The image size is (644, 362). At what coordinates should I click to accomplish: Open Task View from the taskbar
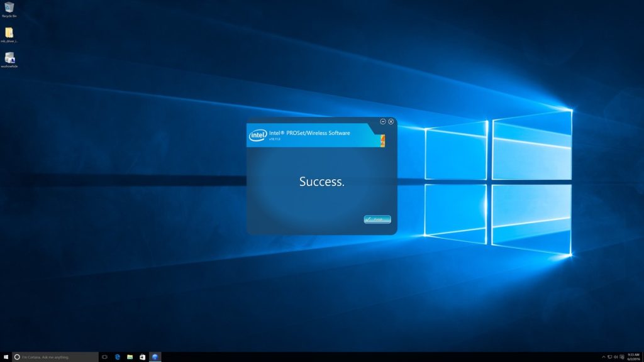(104, 356)
